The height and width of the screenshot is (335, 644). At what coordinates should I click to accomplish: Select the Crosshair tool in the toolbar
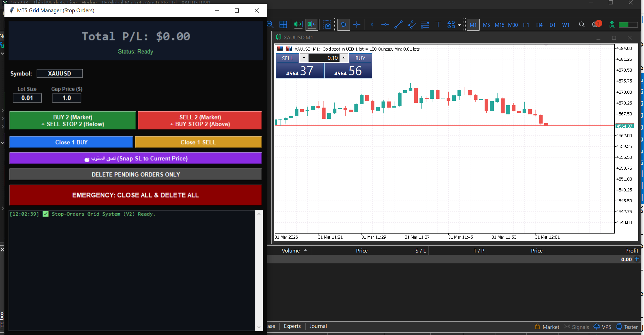click(x=357, y=24)
